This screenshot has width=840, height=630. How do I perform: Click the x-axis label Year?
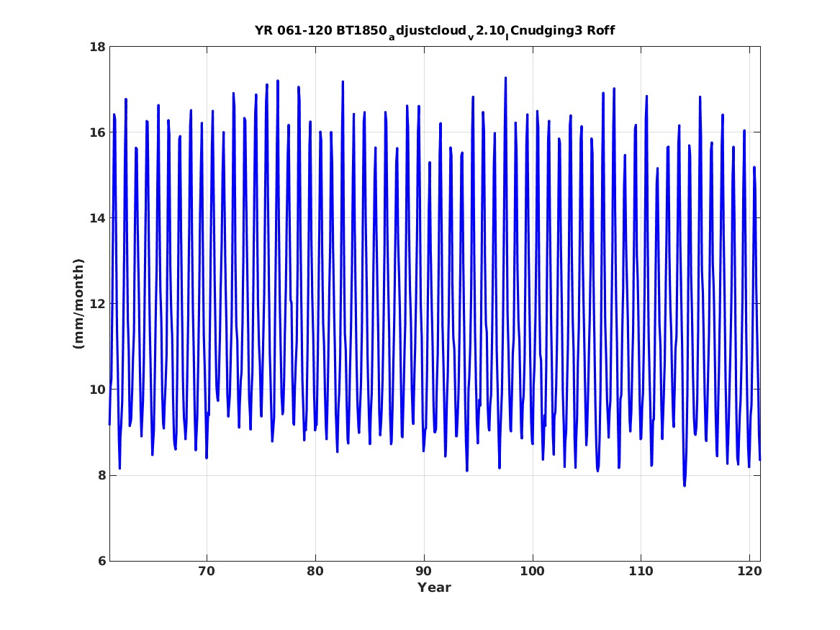tap(435, 587)
